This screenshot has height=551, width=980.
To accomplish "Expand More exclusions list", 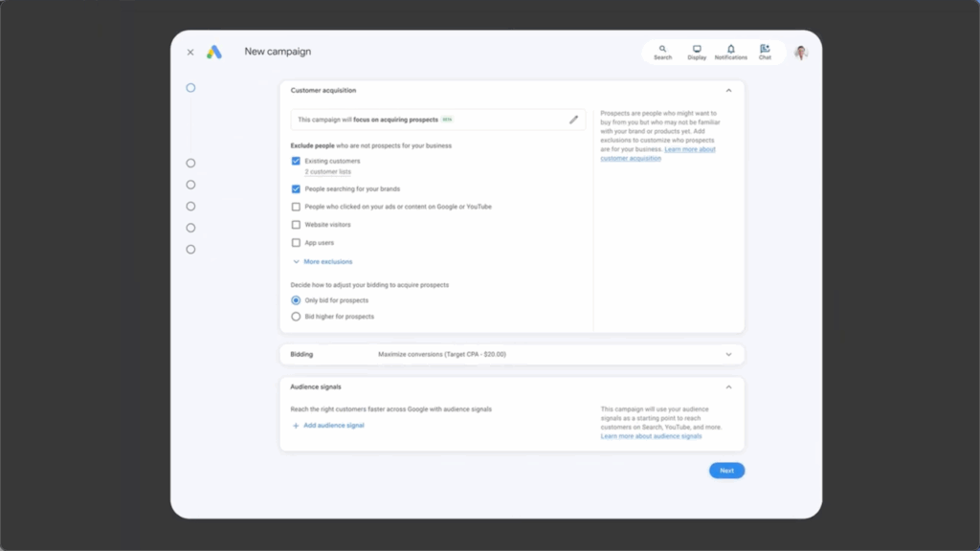I will pyautogui.click(x=323, y=261).
